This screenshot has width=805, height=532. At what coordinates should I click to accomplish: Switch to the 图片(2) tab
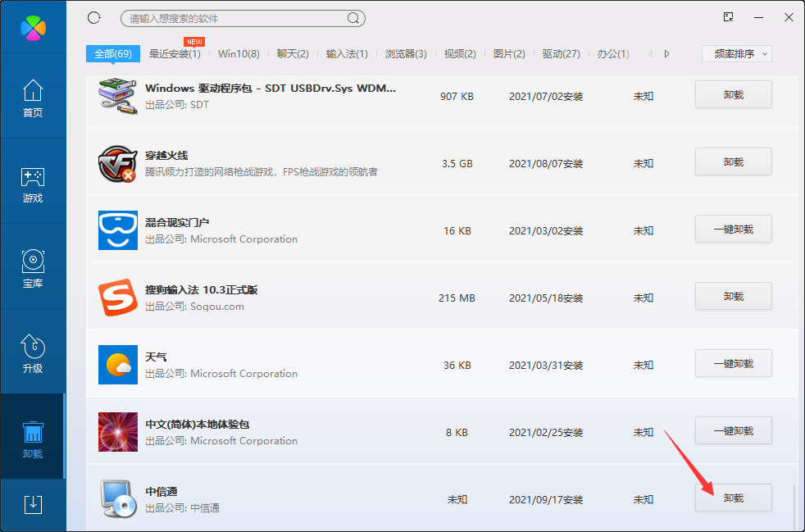(509, 53)
